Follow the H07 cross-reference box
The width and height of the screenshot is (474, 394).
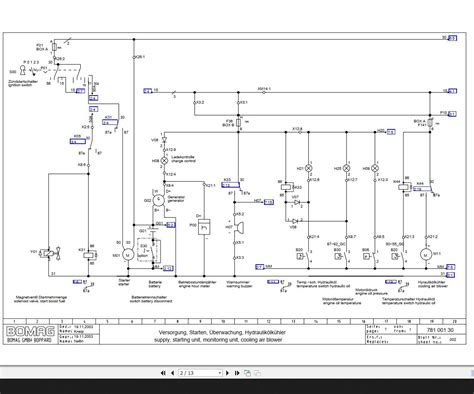pos(268,202)
